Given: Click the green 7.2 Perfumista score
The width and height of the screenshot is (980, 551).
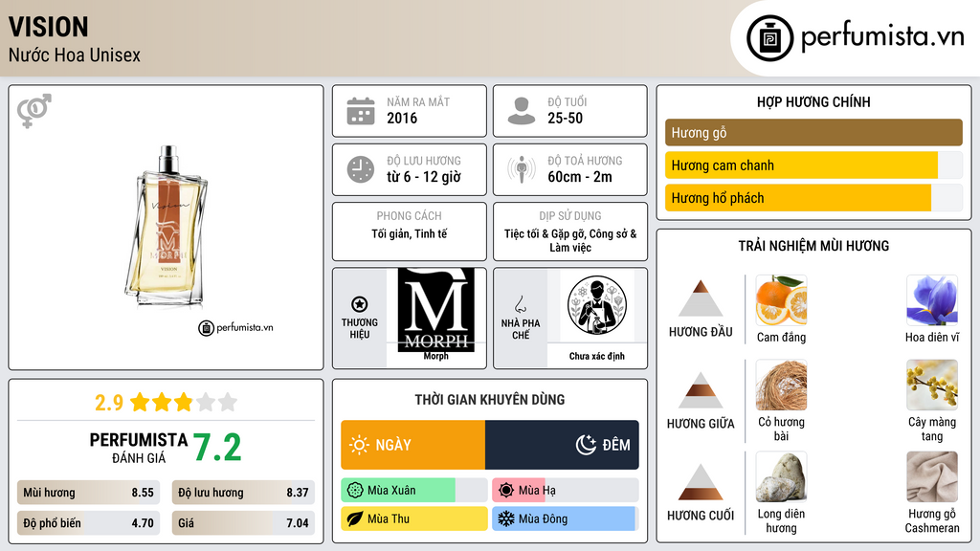Looking at the screenshot, I should click(x=217, y=448).
